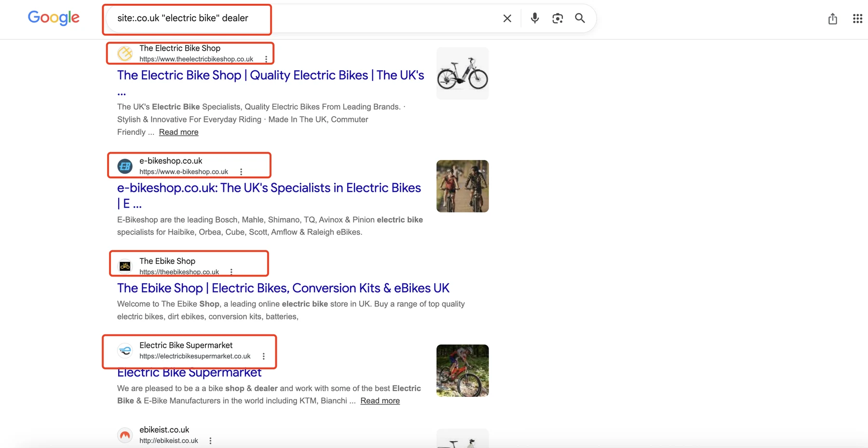Viewport: 868px width, 448px height.
Task: Click The Electric Bike Shop site name
Action: tap(180, 48)
